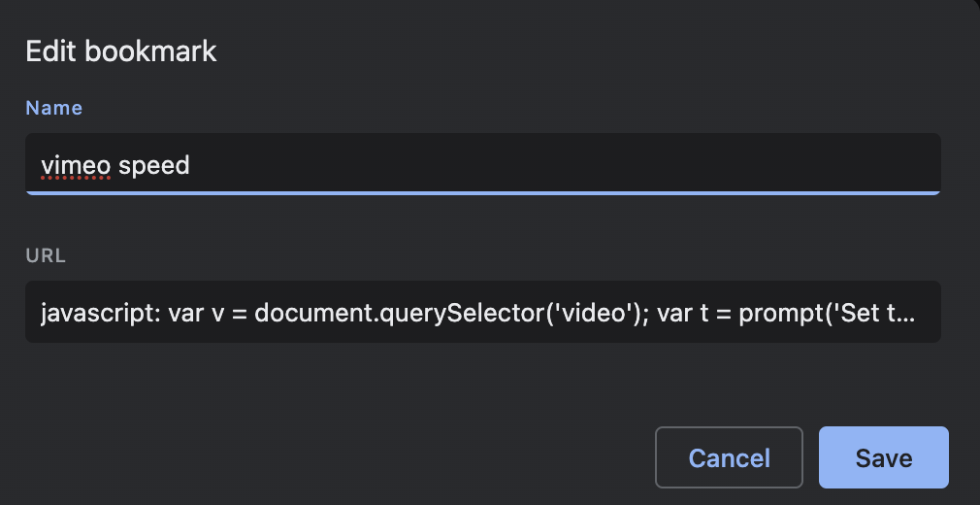The width and height of the screenshot is (980, 505).
Task: Click "var v" in the URL field
Action: [196, 314]
